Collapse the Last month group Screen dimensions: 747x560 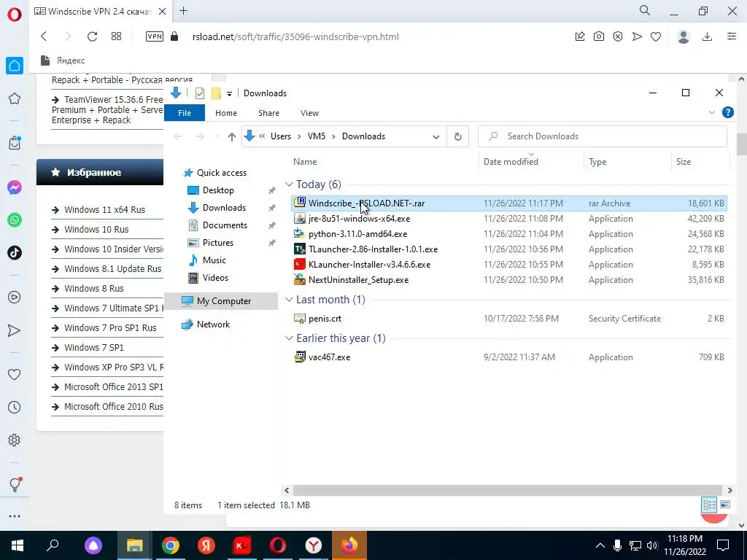pyautogui.click(x=289, y=300)
